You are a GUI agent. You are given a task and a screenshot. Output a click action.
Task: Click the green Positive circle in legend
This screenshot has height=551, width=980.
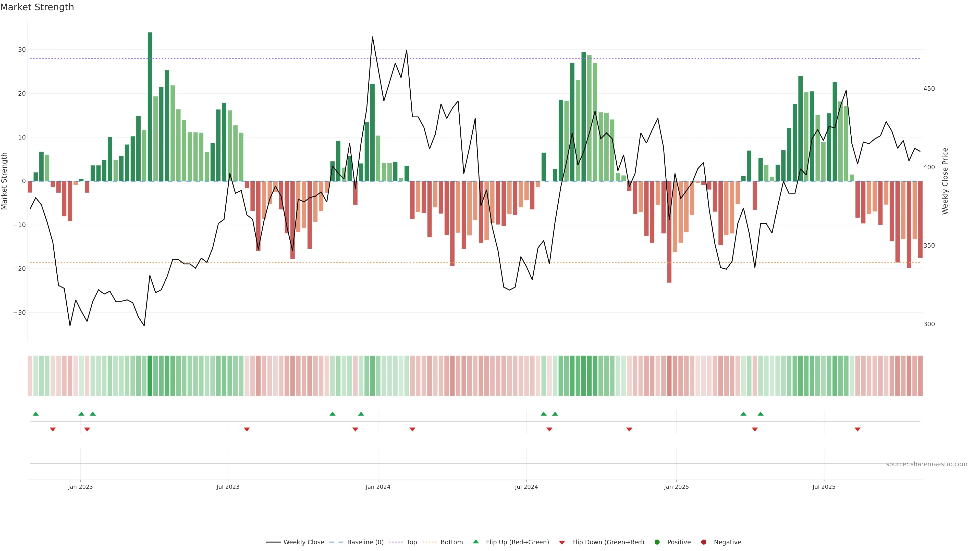click(657, 542)
